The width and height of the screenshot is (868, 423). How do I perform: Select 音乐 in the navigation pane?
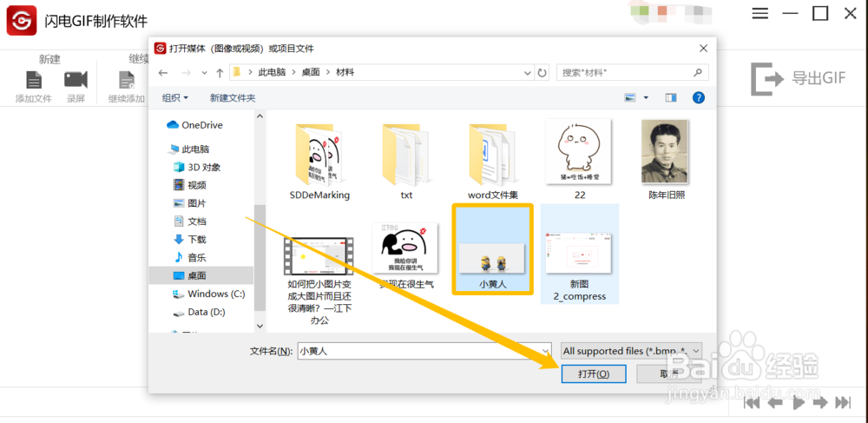(x=189, y=257)
